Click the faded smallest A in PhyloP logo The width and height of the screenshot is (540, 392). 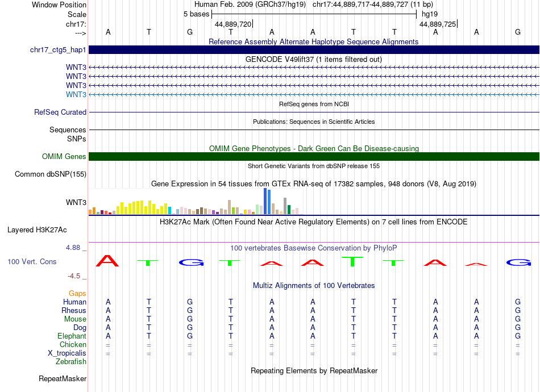(x=476, y=264)
